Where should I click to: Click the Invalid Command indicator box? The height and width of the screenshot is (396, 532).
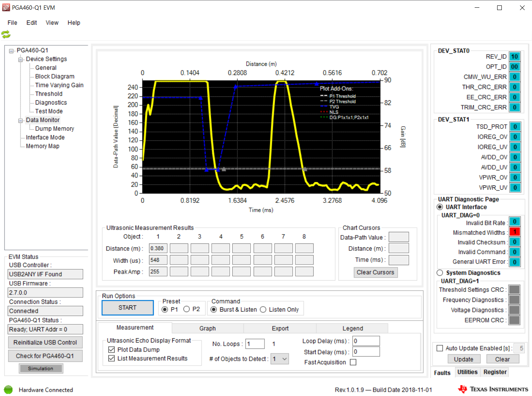pos(515,252)
